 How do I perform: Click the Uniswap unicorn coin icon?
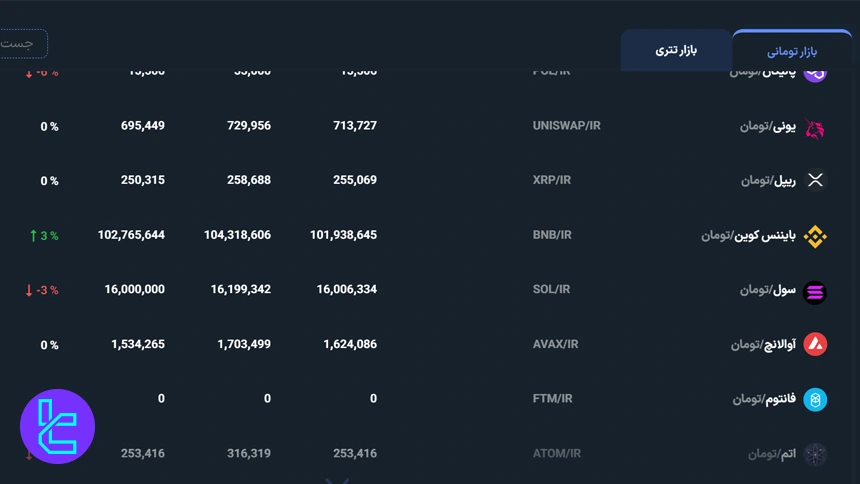816,127
